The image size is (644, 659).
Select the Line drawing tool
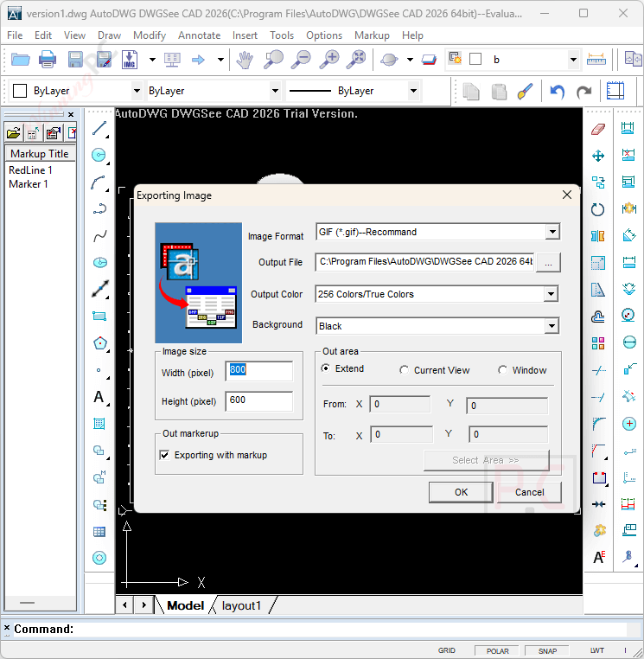coord(99,129)
